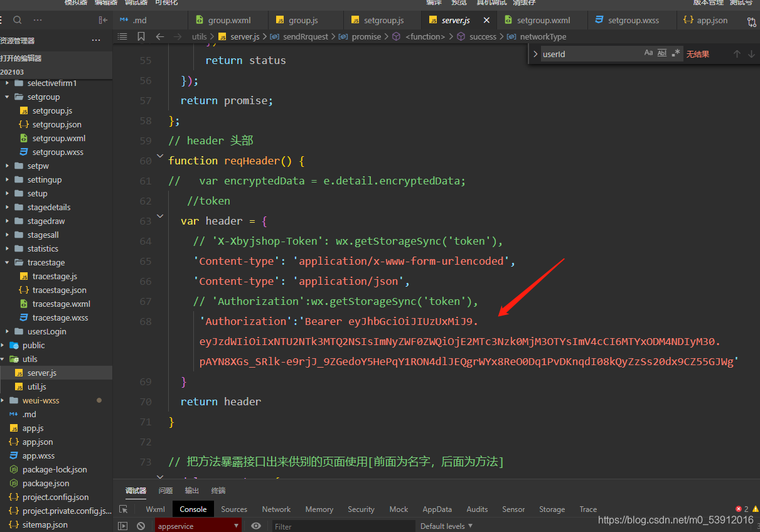Open the 终端 panel tab
This screenshot has height=532, width=760.
click(218, 491)
